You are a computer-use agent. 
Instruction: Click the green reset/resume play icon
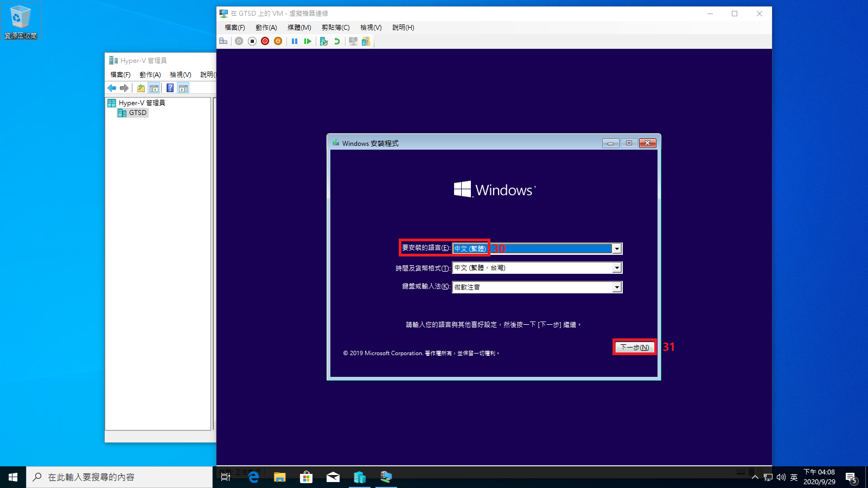[308, 41]
